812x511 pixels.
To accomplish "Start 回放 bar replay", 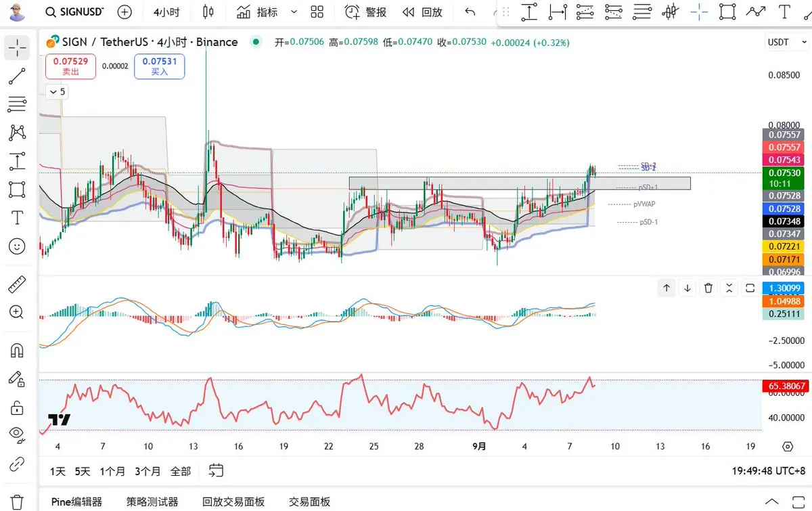I will [422, 12].
